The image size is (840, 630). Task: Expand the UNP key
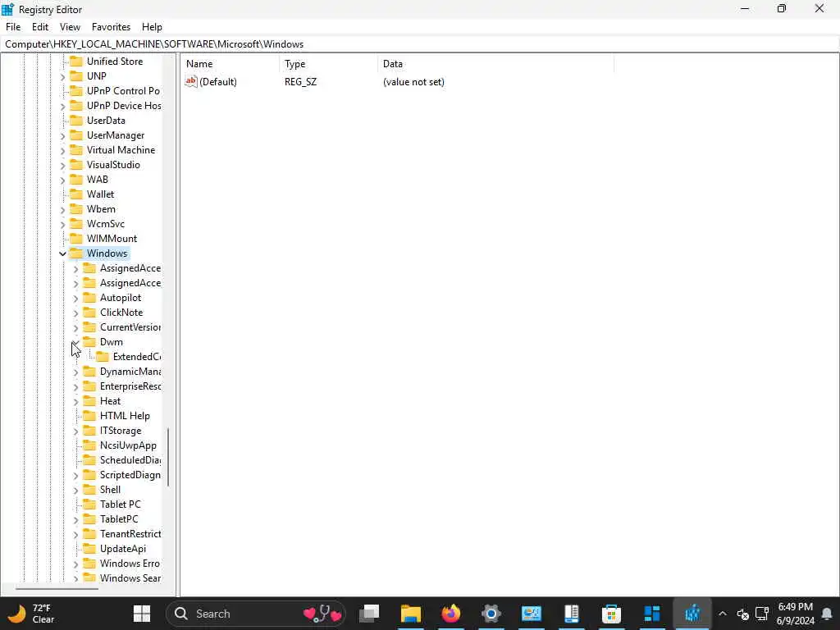pyautogui.click(x=62, y=76)
